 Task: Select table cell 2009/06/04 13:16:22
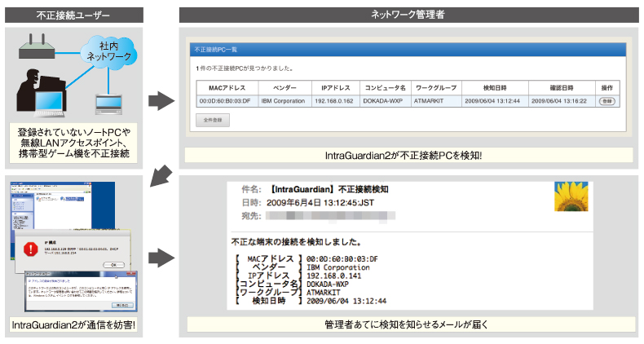point(562,101)
